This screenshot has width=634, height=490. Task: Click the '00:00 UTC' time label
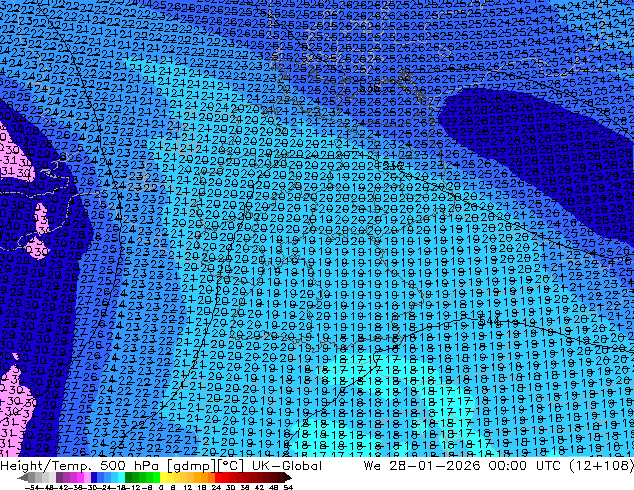coord(524,465)
